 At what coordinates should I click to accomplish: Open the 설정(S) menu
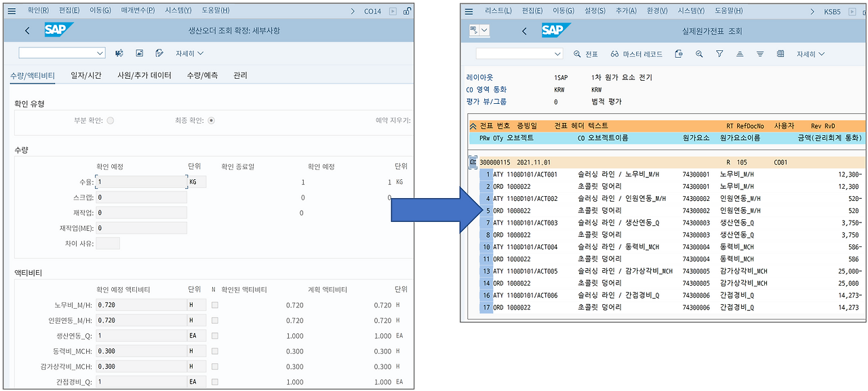click(x=595, y=11)
